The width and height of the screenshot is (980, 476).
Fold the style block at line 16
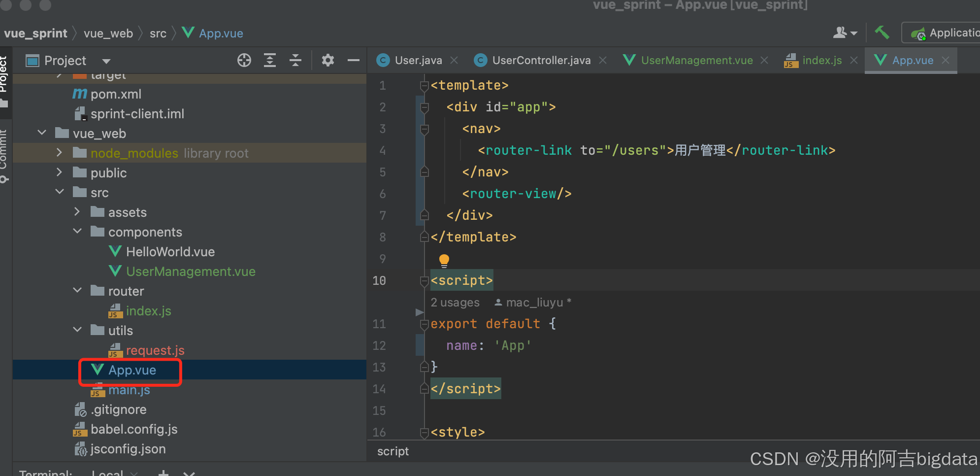(424, 433)
